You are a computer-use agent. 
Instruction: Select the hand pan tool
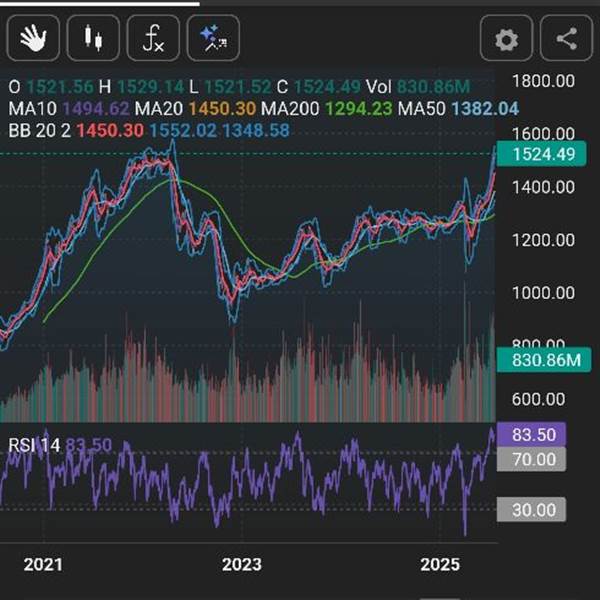click(33, 38)
